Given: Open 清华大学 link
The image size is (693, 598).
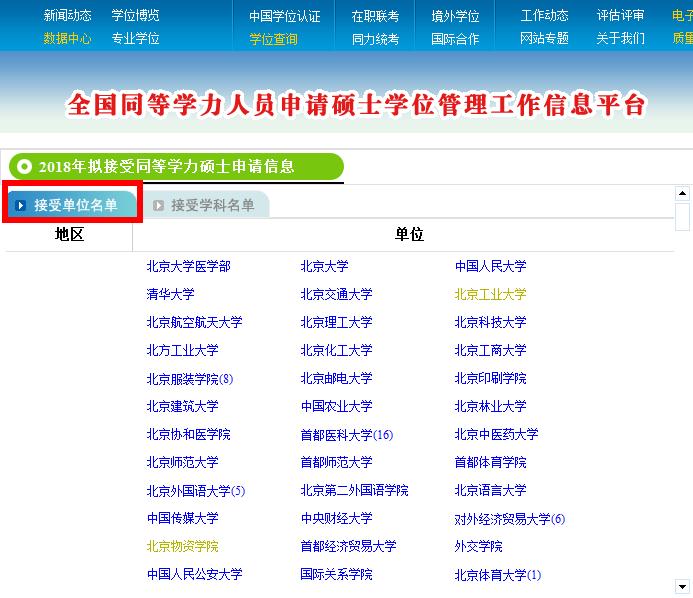Looking at the screenshot, I should tap(170, 294).
